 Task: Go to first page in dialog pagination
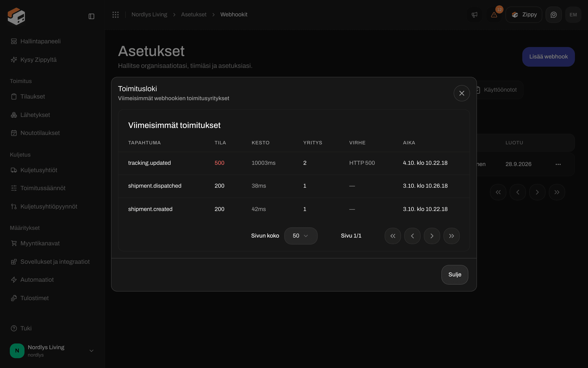[393, 236]
